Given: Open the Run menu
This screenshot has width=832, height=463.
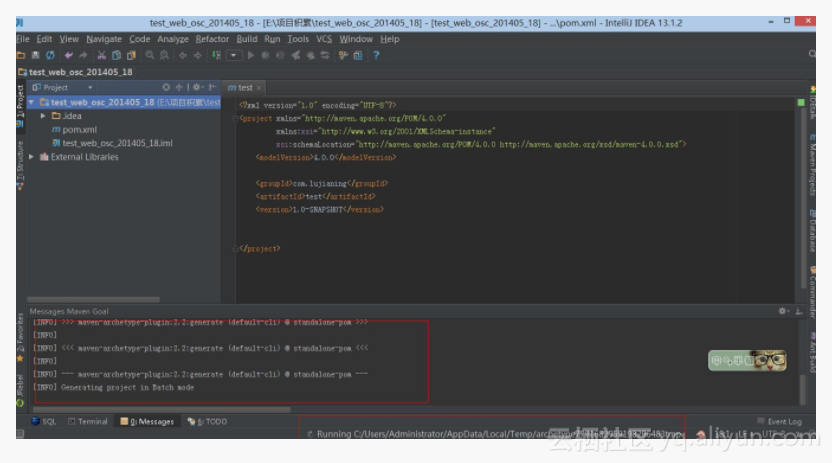Looking at the screenshot, I should click(272, 39).
